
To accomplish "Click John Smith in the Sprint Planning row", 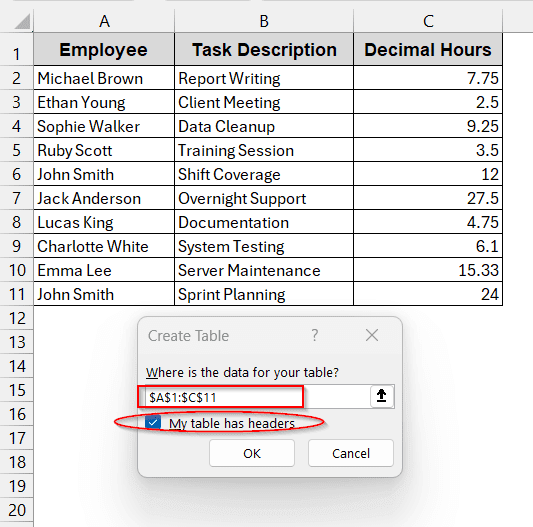I will (x=104, y=294).
